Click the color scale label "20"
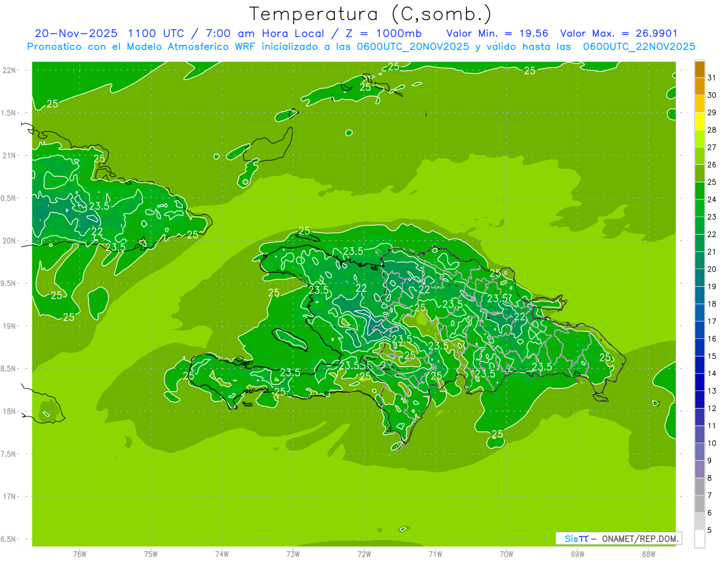This screenshot has width=728, height=562. pos(712,269)
